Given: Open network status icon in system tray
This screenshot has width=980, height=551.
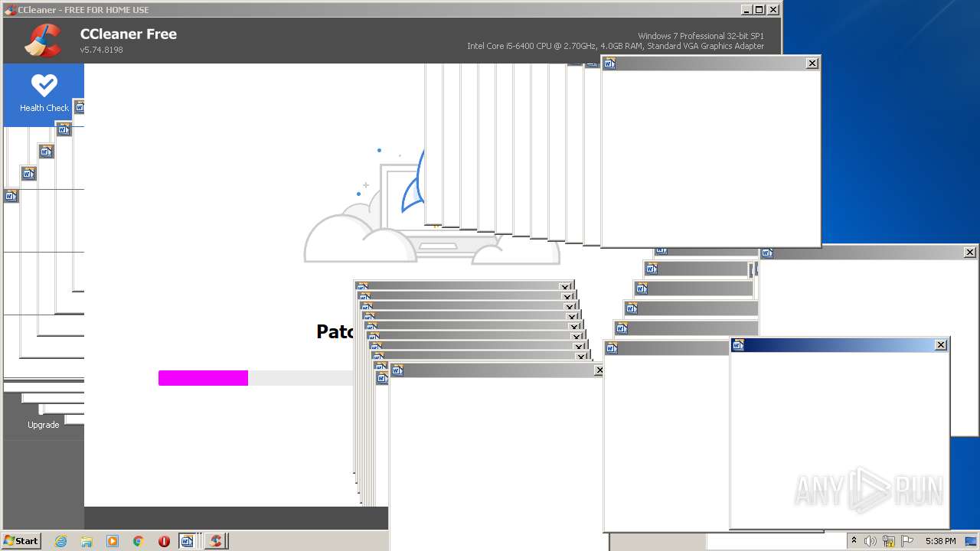Looking at the screenshot, I should click(890, 541).
